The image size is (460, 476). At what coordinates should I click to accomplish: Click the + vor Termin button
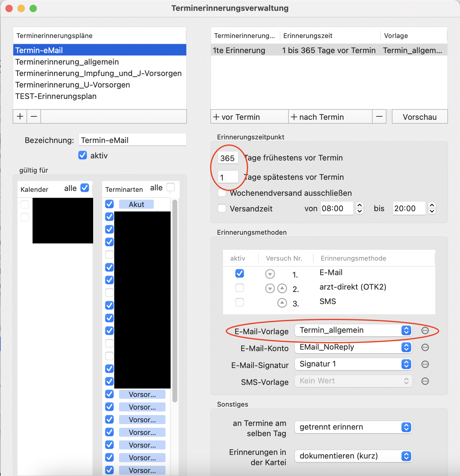[x=250, y=117]
